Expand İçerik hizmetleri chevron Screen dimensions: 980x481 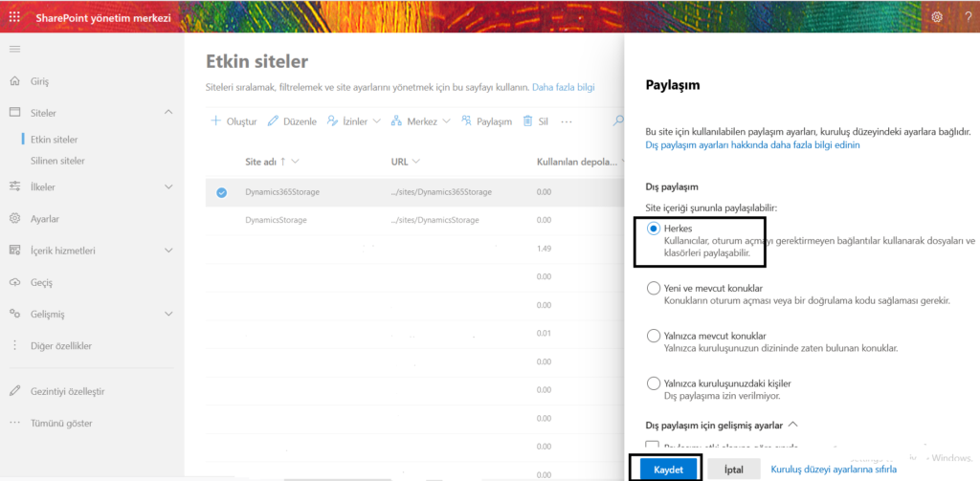pyautogui.click(x=168, y=251)
